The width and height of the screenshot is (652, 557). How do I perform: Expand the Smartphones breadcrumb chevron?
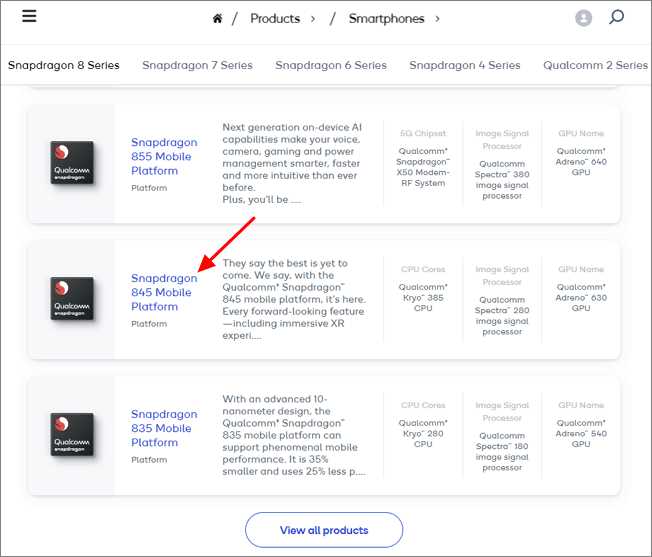pyautogui.click(x=437, y=19)
